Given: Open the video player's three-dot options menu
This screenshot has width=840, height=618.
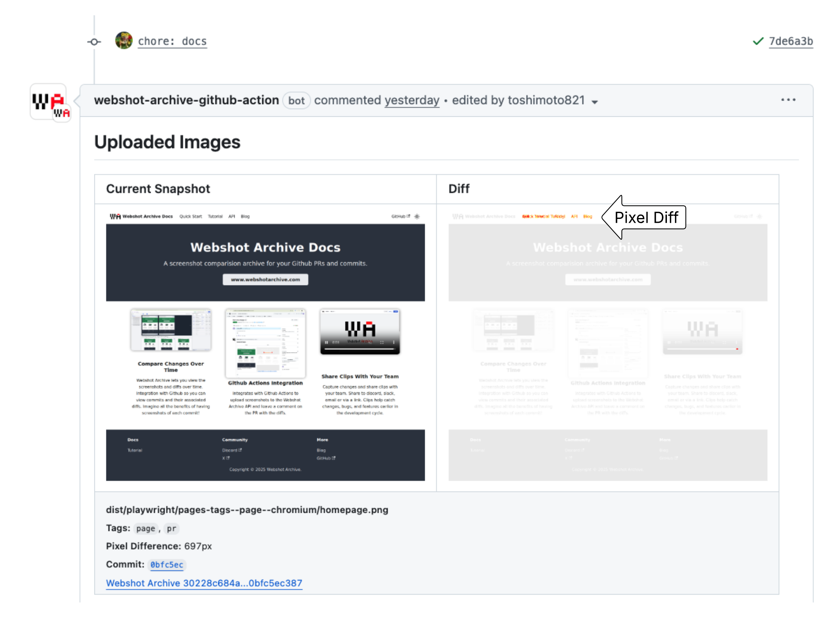Looking at the screenshot, I should pyautogui.click(x=394, y=342).
